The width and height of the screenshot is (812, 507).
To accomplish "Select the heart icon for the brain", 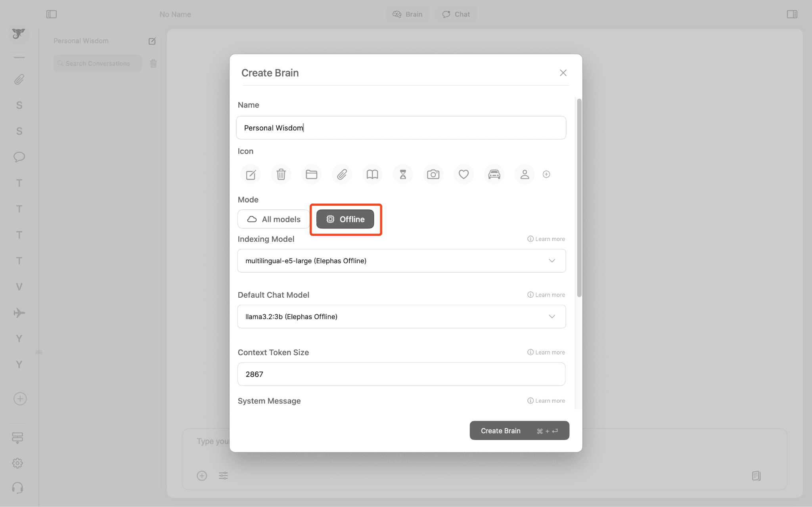I will pyautogui.click(x=463, y=174).
